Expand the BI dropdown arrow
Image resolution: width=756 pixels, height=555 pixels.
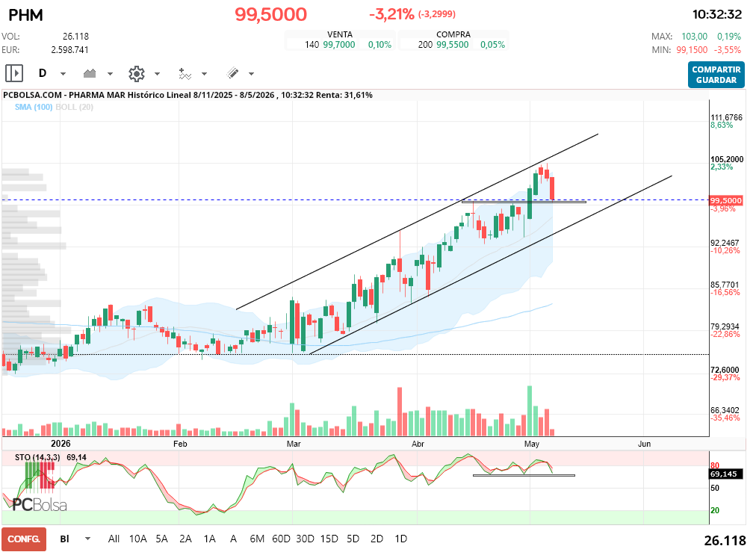[87, 539]
